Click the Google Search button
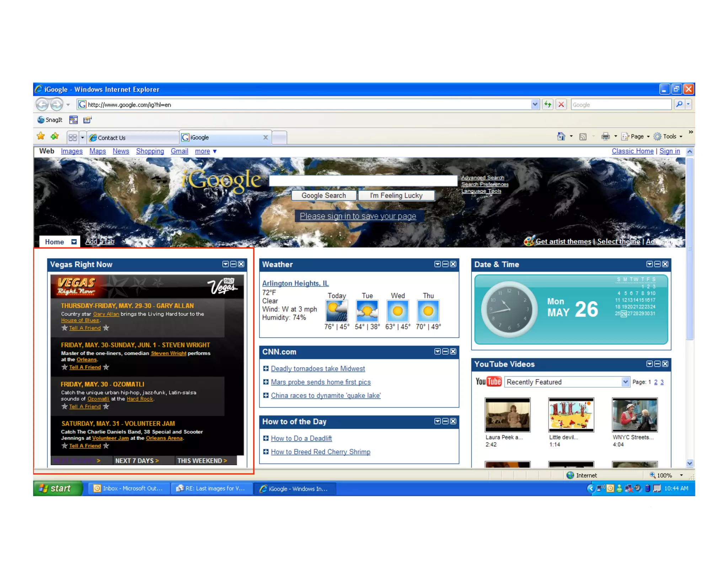This screenshot has height=562, width=728. (323, 195)
